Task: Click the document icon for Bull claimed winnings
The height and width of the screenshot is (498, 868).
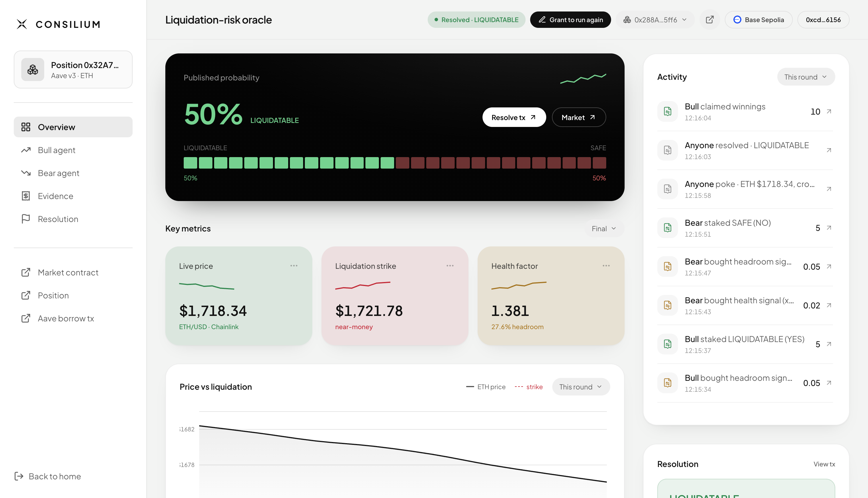Action: (x=667, y=111)
